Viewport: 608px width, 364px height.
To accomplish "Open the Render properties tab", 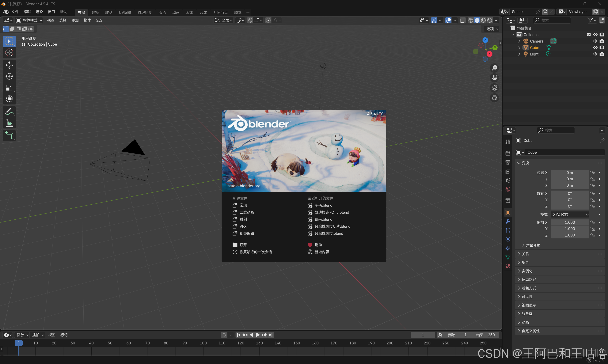I will (507, 153).
